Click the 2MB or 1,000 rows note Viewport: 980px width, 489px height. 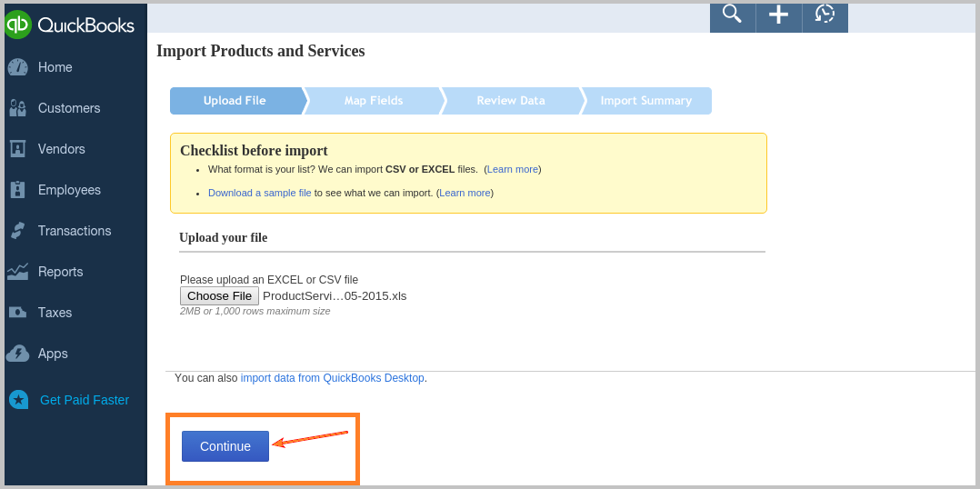255,311
